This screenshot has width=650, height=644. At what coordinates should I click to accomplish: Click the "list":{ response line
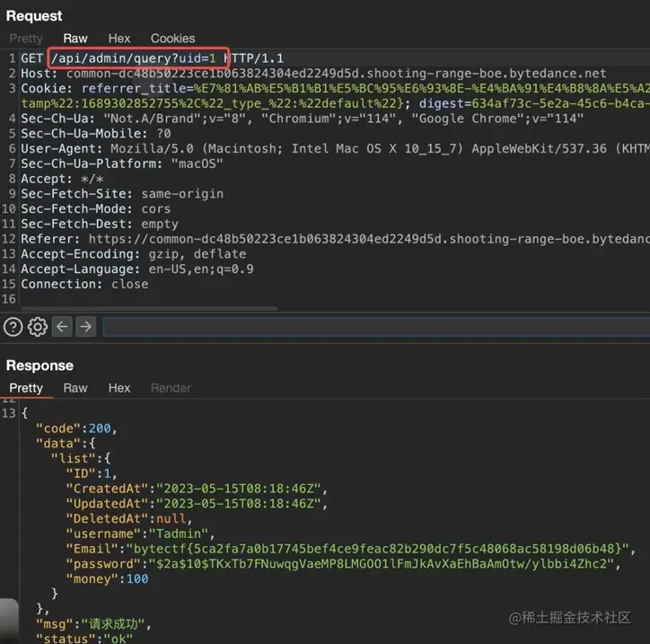pos(81,458)
